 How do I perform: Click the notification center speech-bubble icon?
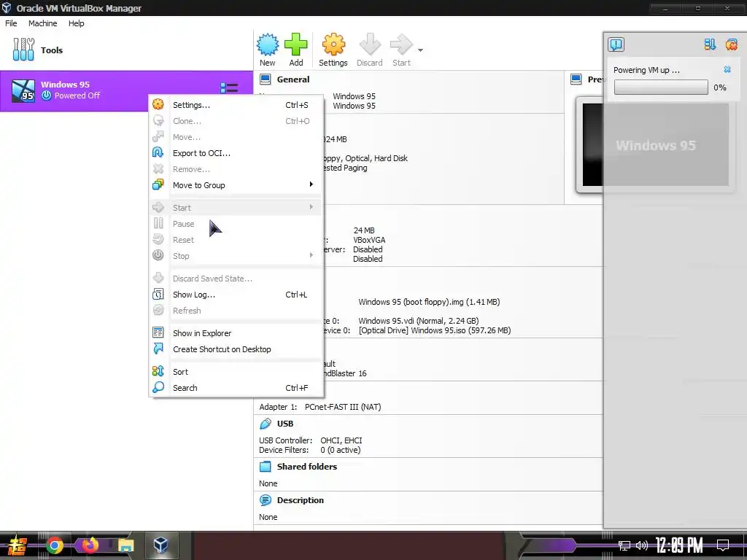tap(616, 44)
